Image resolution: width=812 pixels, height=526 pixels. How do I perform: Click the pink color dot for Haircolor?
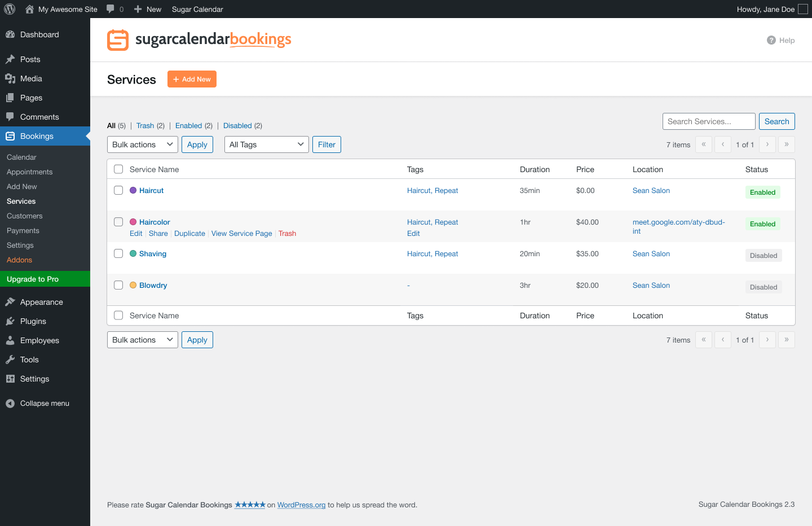(x=133, y=222)
